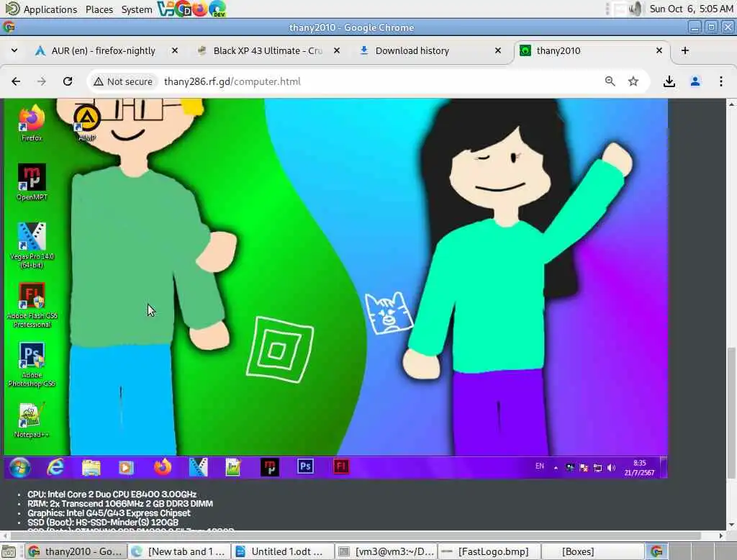Click the Not secure site info chip

coord(123,81)
